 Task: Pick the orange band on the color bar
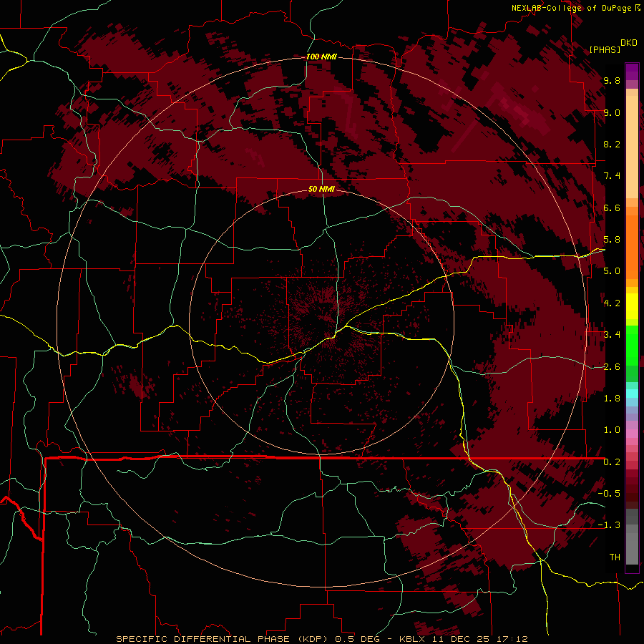[x=632, y=246]
